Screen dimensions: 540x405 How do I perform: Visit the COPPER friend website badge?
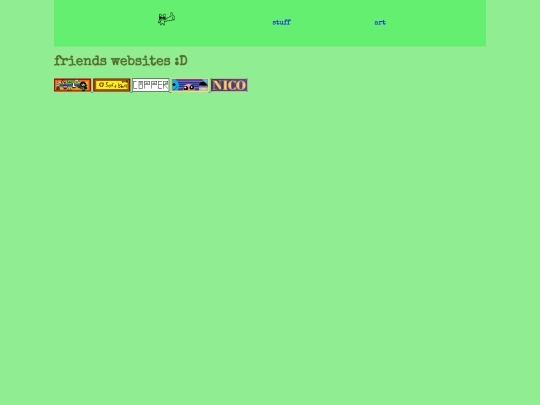[151, 85]
